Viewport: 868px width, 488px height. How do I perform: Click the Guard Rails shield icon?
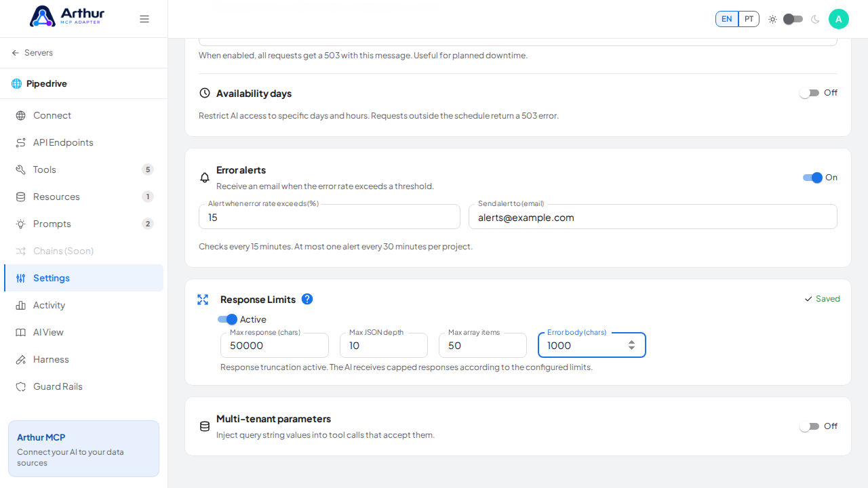point(21,386)
